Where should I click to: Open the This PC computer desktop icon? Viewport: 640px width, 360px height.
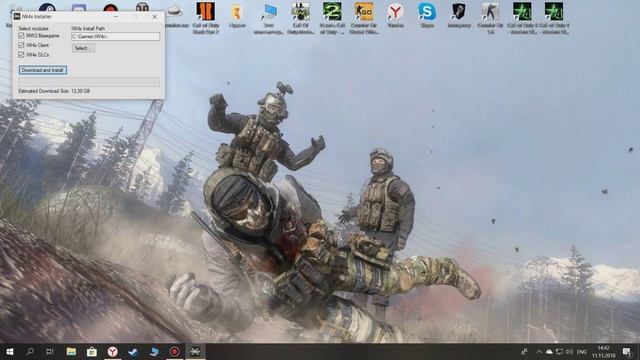(269, 18)
